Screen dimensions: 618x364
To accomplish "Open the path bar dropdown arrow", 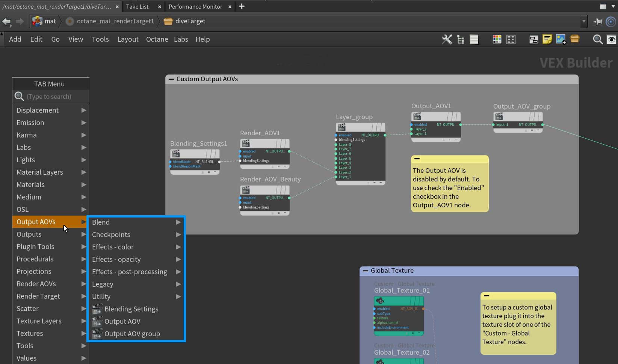I will [583, 21].
